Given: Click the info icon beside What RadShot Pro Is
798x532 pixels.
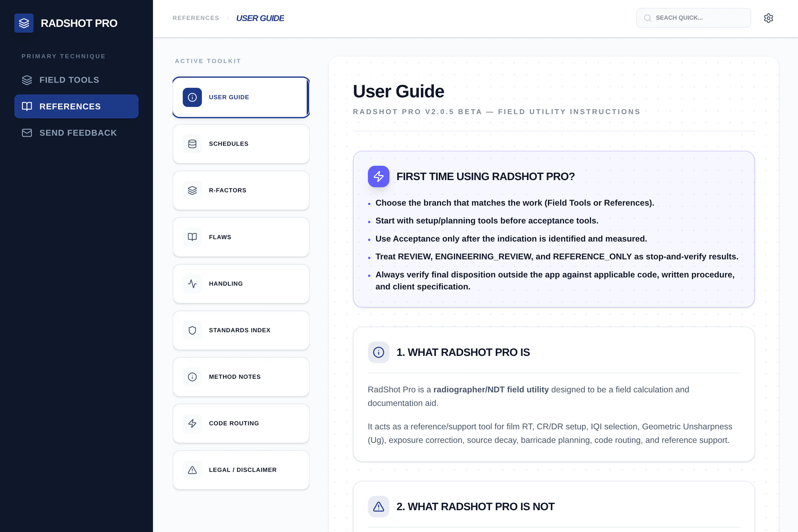Looking at the screenshot, I should (379, 352).
